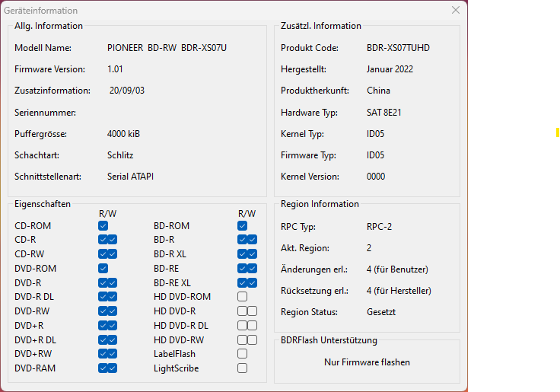Select the date value 20/09/03
Screen dimensions: 560x392
pos(127,91)
